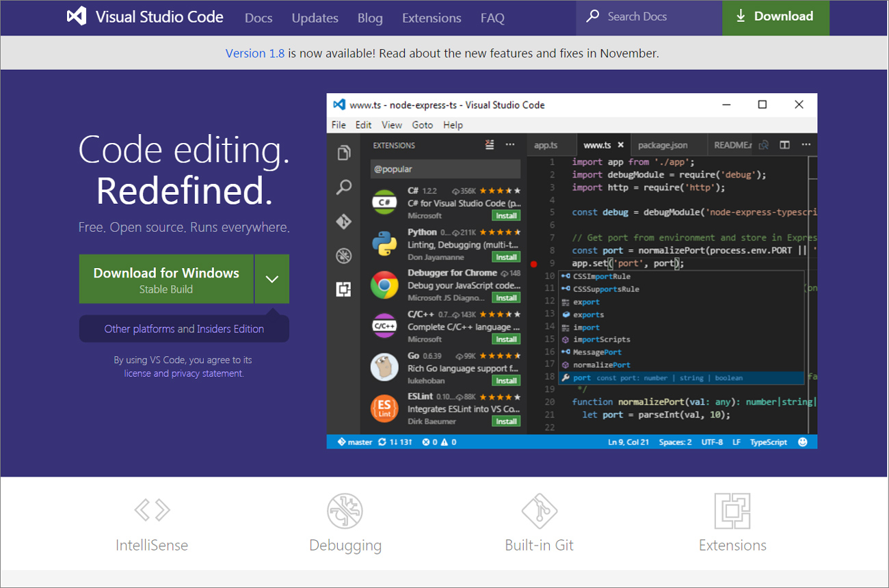Open the FAQ nav item

[492, 18]
